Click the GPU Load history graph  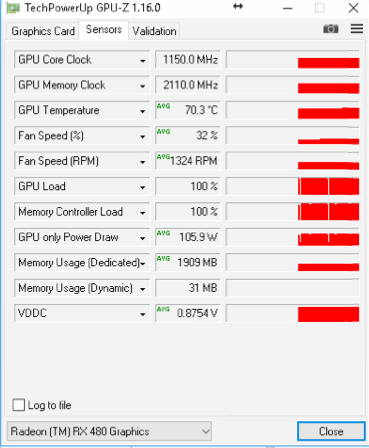293,186
